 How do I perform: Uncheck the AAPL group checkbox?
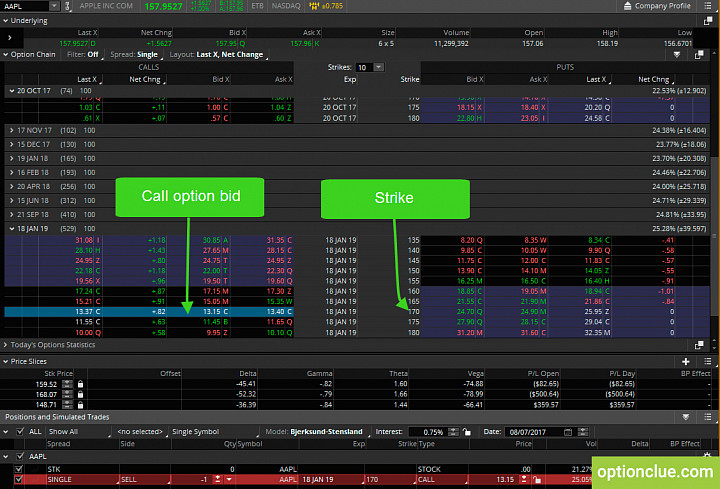20,456
